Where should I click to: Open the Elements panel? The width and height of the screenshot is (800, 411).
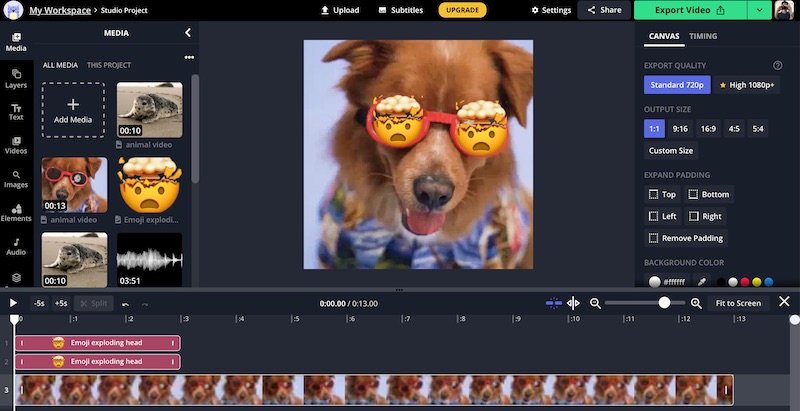coord(16,212)
